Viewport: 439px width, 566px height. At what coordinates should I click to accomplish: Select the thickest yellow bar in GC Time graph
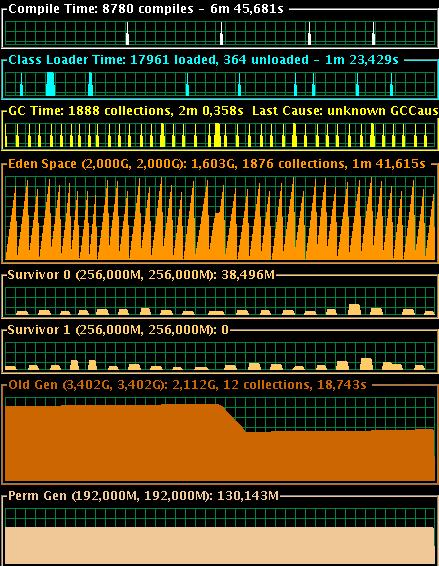click(x=217, y=135)
